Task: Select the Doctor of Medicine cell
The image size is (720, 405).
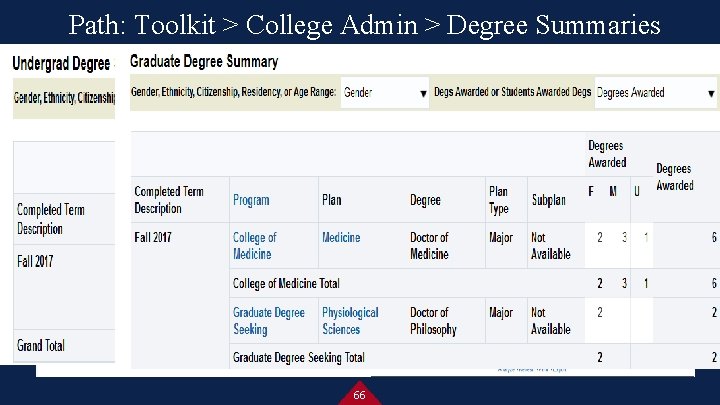Action: (x=429, y=245)
